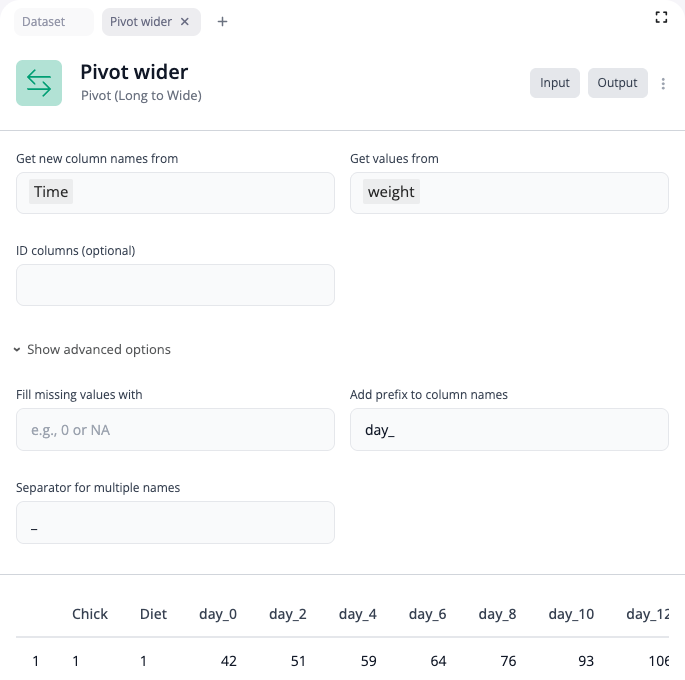
Task: Click the green Pivot wider icon
Action: point(39,82)
